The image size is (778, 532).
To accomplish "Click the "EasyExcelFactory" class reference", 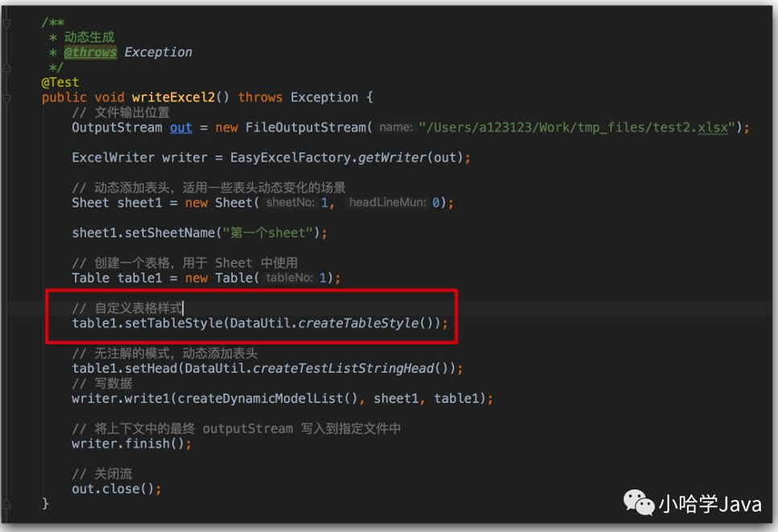I will (x=290, y=158).
